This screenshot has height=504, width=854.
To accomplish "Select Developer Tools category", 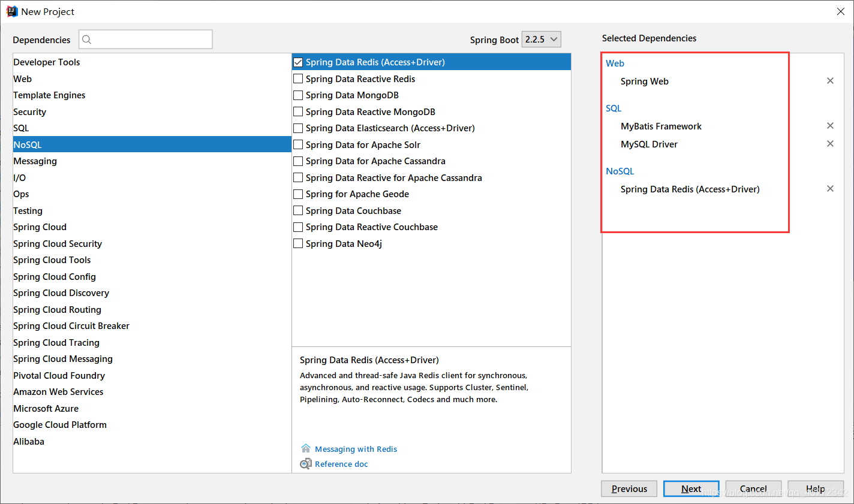I will (x=152, y=62).
